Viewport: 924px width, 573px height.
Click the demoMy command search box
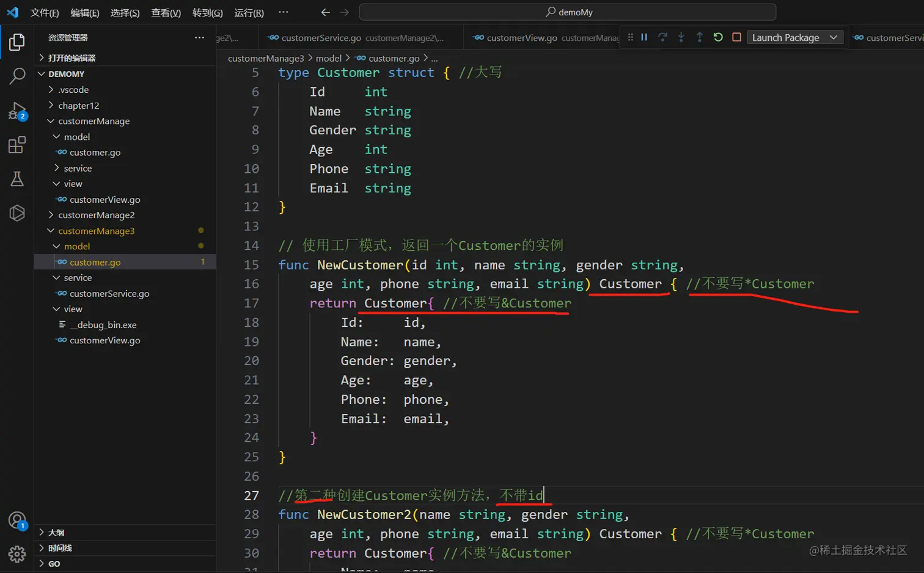tap(568, 12)
